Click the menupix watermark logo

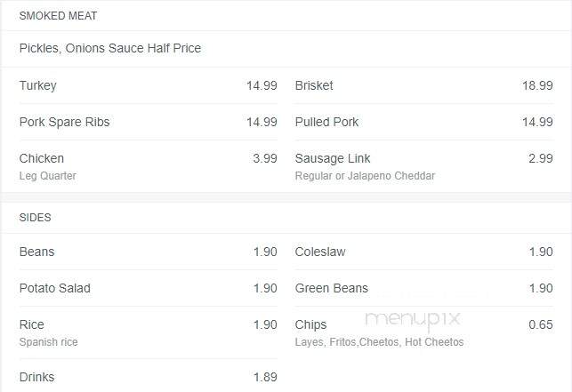[x=413, y=320]
